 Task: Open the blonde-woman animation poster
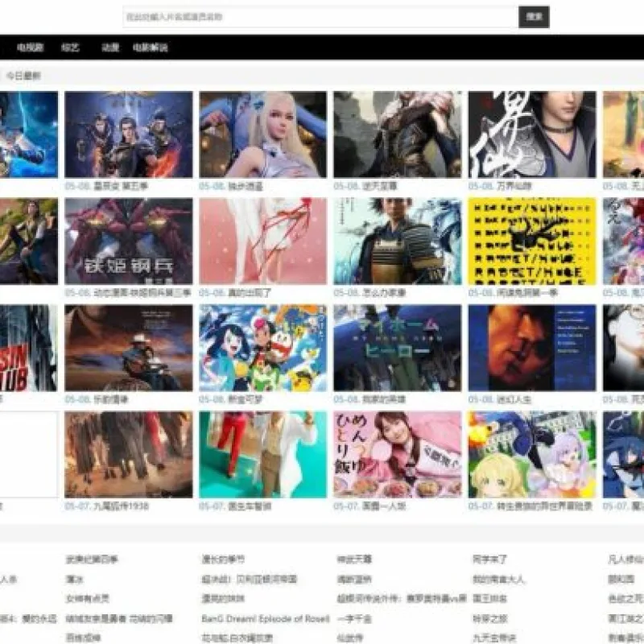point(263,134)
